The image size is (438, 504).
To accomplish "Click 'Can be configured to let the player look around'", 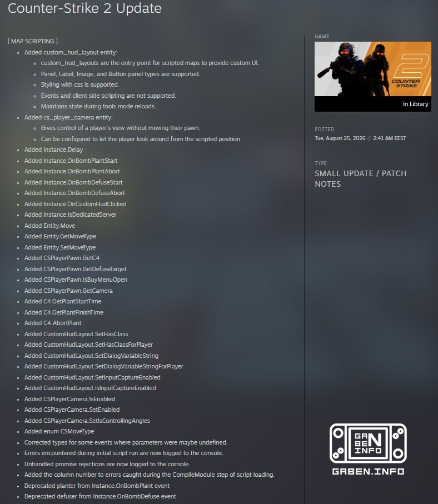I will tap(141, 139).
